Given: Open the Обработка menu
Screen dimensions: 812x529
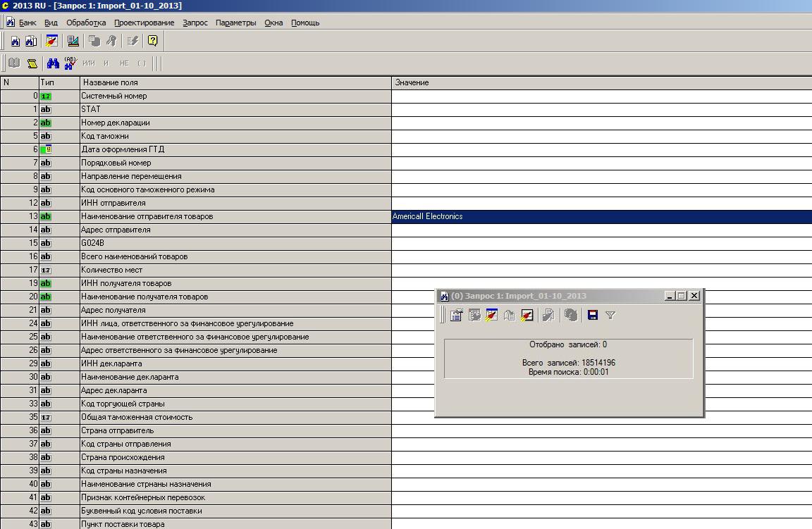Looking at the screenshot, I should (86, 23).
